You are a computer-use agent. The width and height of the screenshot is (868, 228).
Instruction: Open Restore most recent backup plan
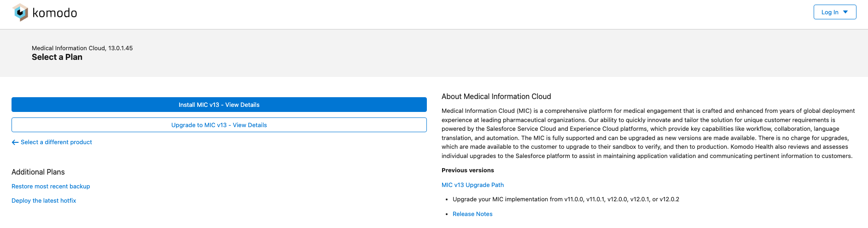click(x=51, y=187)
